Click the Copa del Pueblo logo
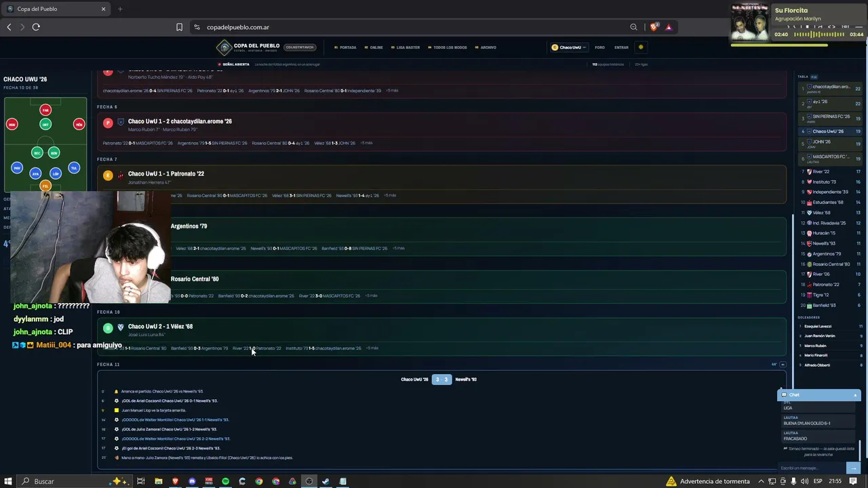Image resolution: width=868 pixels, height=488 pixels. pos(248,47)
